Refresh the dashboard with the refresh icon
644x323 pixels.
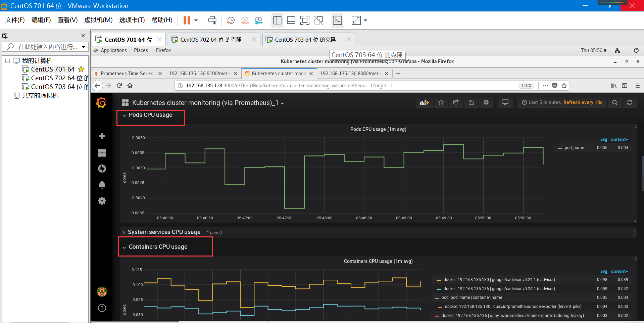[x=630, y=102]
